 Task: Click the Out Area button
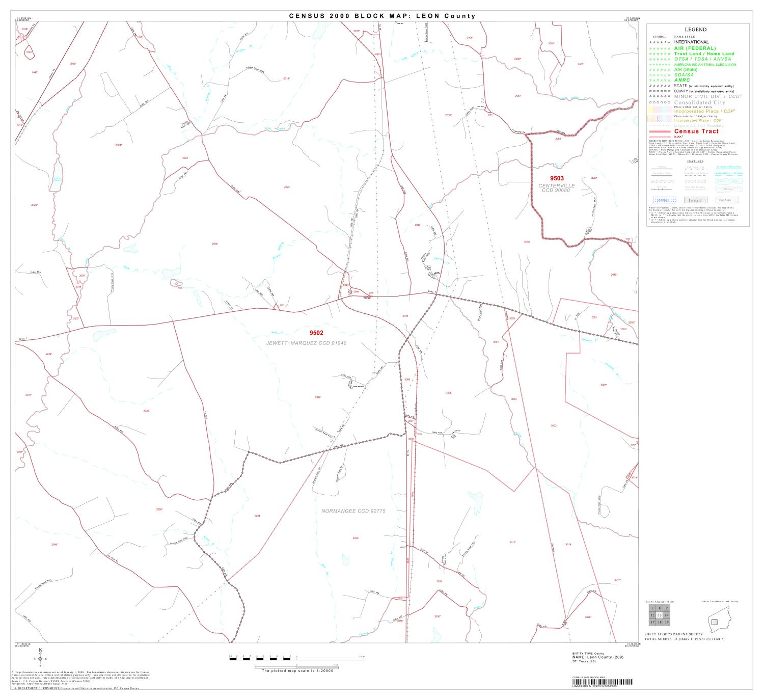point(726,200)
